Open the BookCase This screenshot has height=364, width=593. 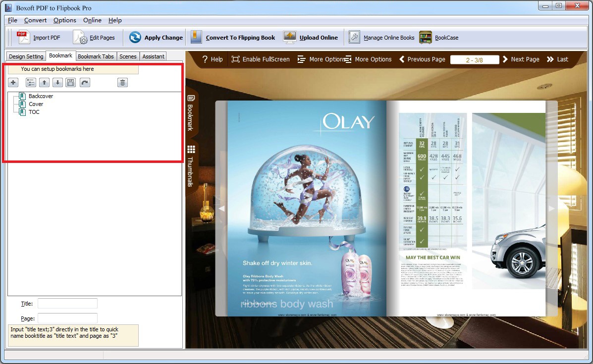coord(439,38)
